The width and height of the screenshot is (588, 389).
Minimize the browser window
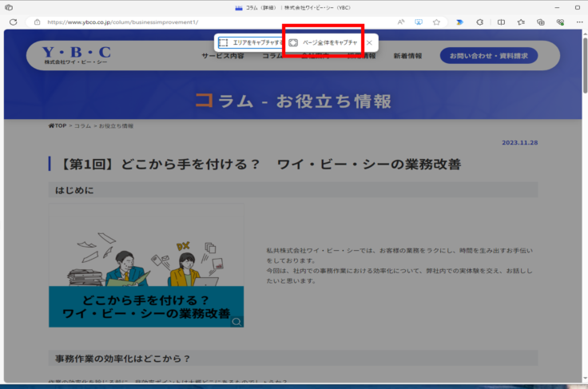557,7
